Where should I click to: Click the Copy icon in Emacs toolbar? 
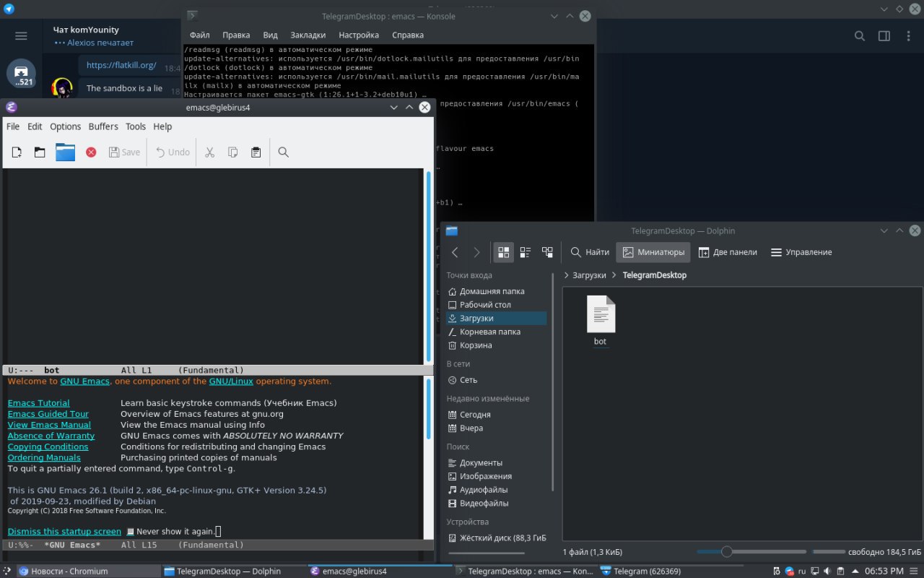[x=233, y=152]
